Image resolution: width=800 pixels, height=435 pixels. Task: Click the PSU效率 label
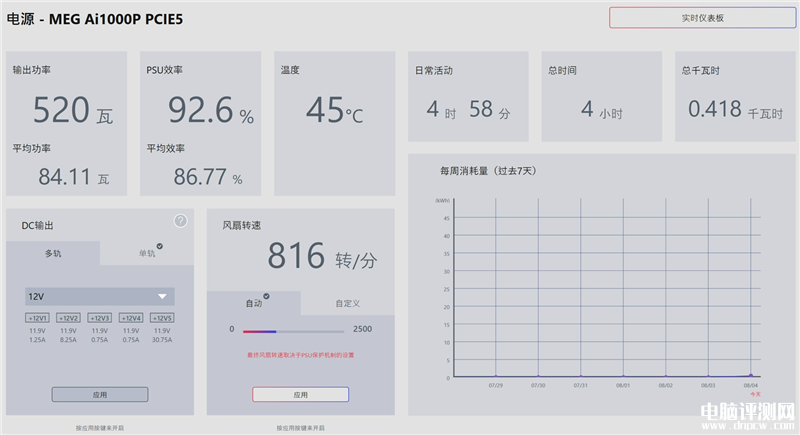tap(164, 70)
